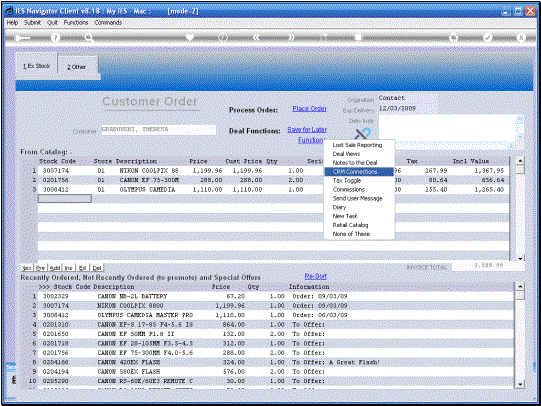Screen dimensions: 541x406
Task: Open the Commands menu
Action: 108,22
